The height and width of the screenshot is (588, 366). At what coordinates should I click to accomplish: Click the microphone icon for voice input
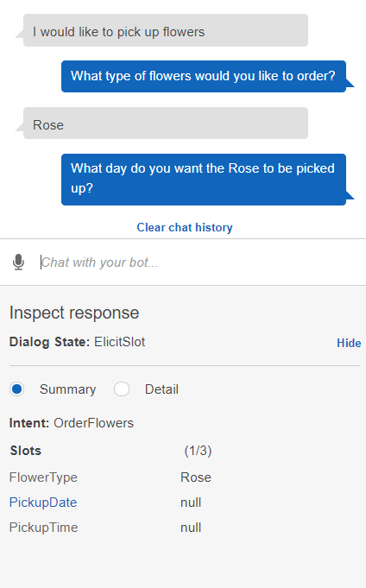(18, 262)
